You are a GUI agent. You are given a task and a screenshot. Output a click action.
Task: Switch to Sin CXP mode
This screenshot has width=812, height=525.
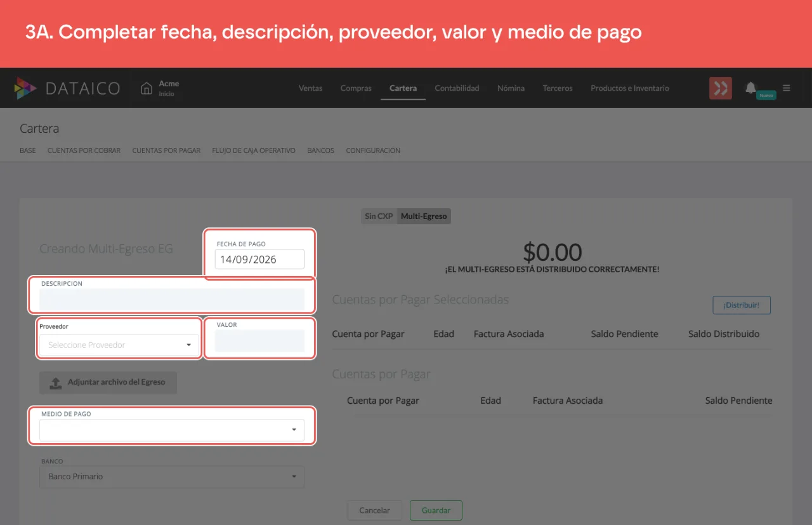coord(379,216)
